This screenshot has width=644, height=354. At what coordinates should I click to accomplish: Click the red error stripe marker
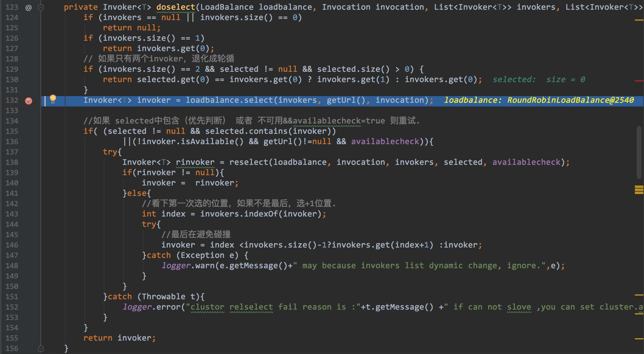pos(639,81)
